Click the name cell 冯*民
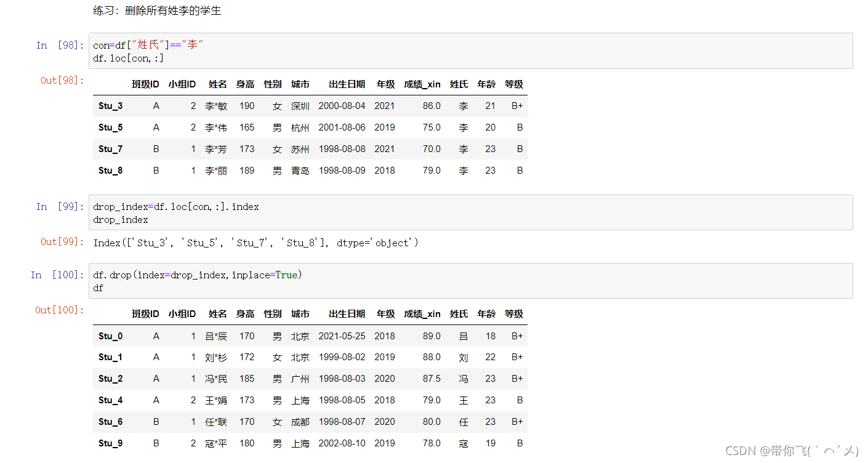The width and height of the screenshot is (868, 463). click(216, 379)
